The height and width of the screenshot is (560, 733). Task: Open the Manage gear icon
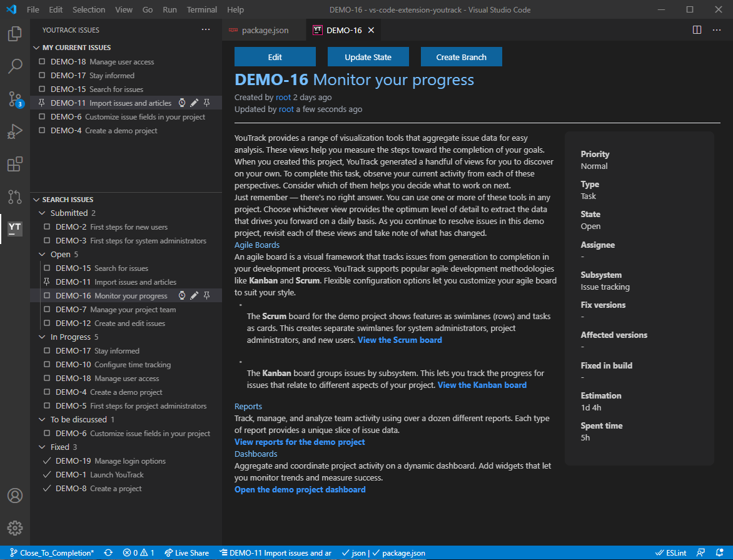point(15,527)
